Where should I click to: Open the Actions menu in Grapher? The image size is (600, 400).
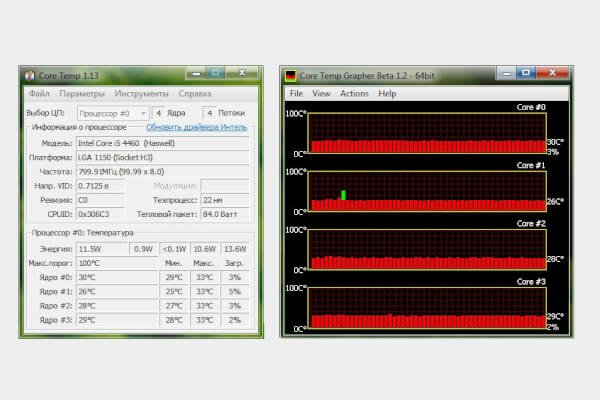click(x=354, y=93)
